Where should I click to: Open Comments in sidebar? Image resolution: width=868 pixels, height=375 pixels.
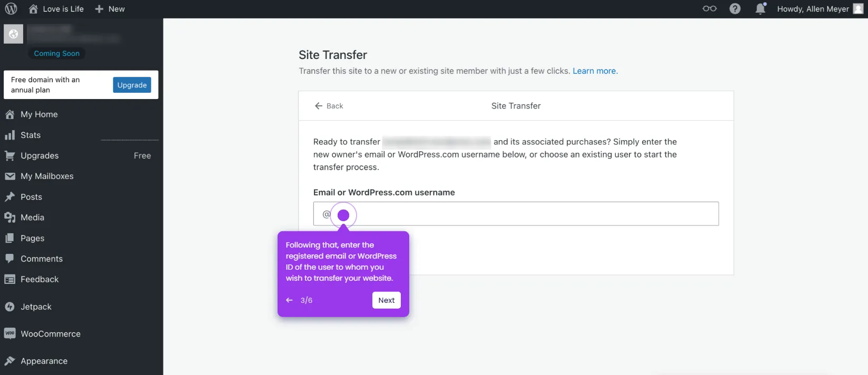[42, 259]
